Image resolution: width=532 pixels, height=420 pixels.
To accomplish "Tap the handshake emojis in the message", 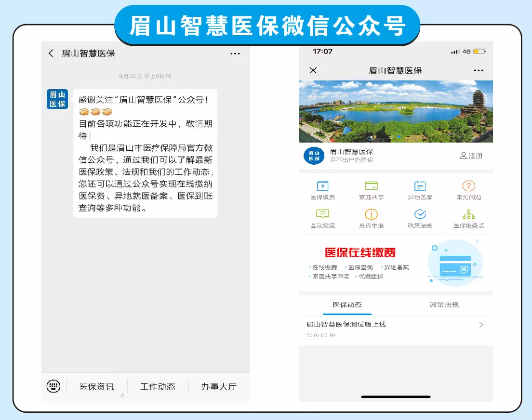I will [x=95, y=112].
